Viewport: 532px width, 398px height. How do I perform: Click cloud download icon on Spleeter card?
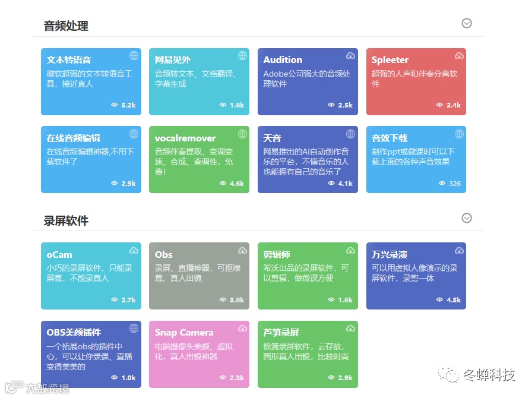[459, 56]
